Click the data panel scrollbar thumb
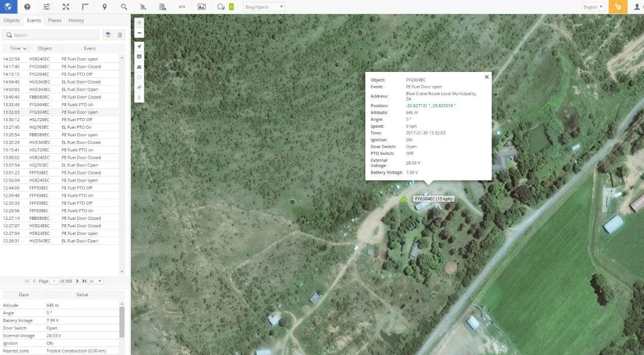644x355 pixels. [x=122, y=322]
